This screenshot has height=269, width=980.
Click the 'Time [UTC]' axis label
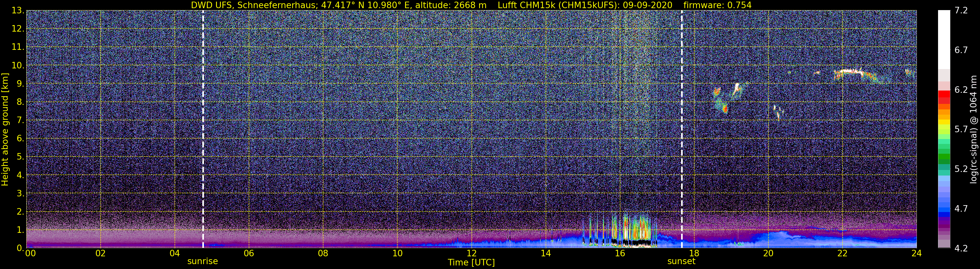tap(471, 262)
